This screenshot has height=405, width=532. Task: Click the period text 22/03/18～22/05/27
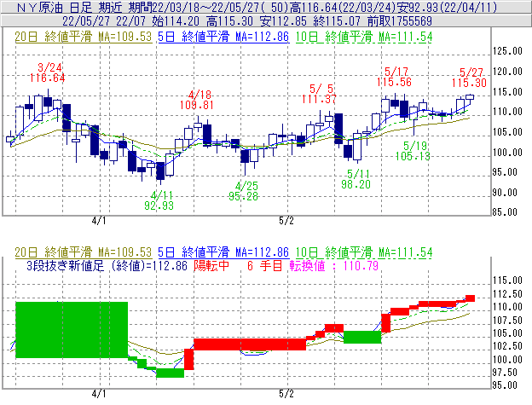click(x=205, y=7)
